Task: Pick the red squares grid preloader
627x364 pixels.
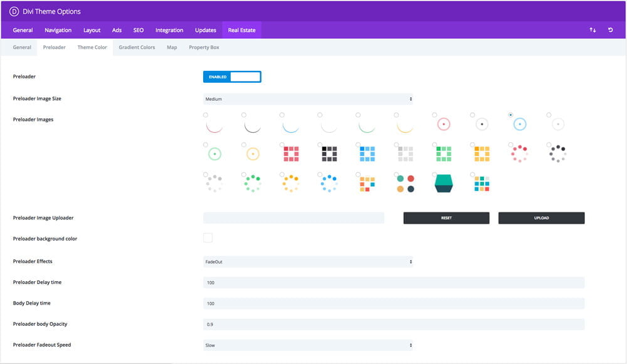Action: [x=291, y=154]
